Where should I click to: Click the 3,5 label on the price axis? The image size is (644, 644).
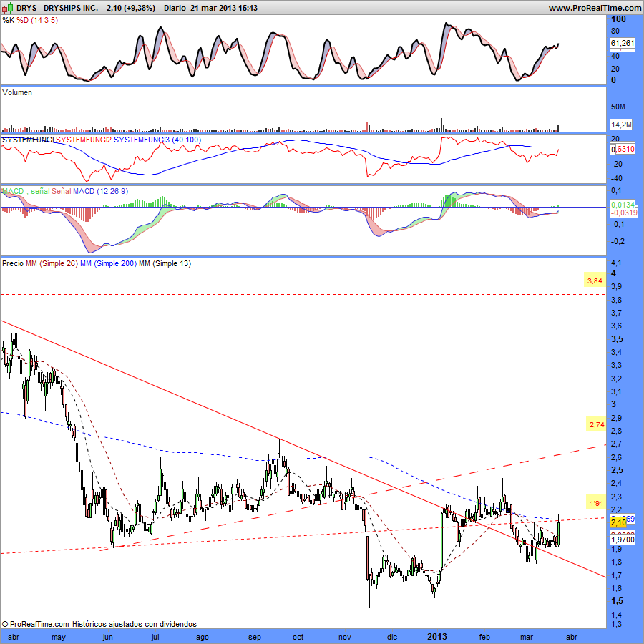point(617,339)
